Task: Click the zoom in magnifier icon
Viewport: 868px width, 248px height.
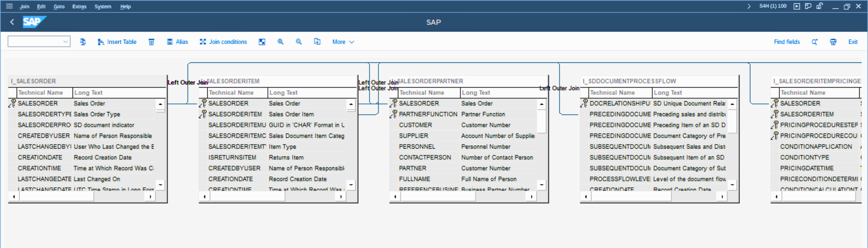Action: (x=280, y=42)
